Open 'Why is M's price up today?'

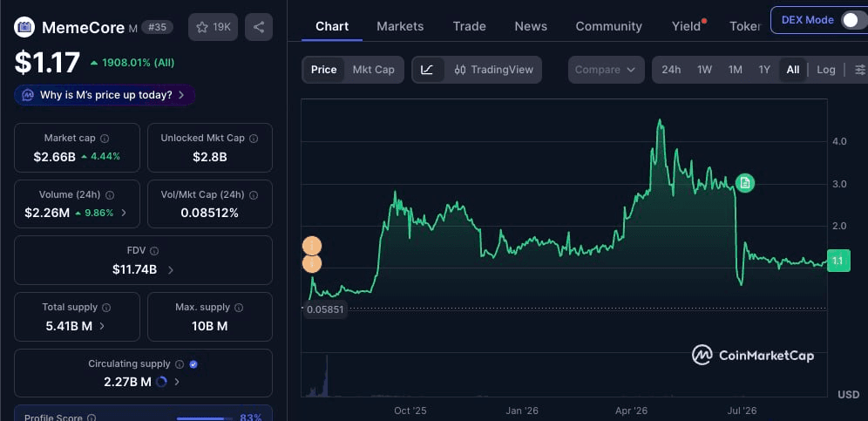105,95
